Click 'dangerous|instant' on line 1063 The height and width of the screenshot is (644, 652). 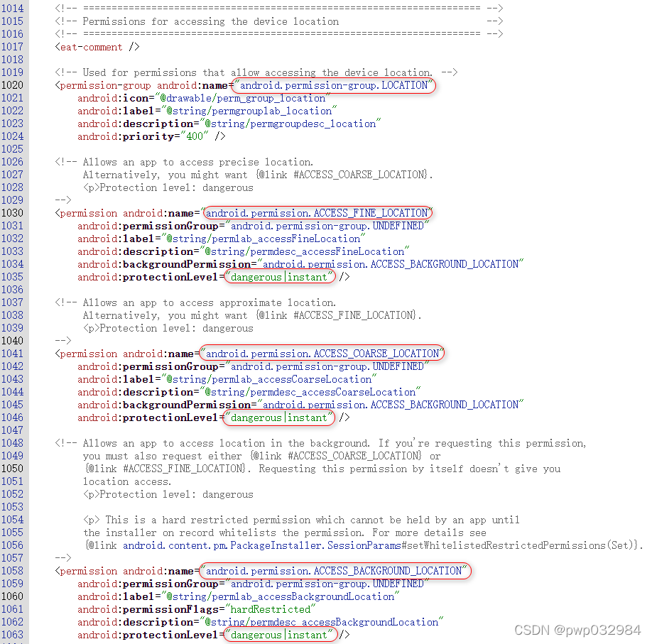coord(279,635)
